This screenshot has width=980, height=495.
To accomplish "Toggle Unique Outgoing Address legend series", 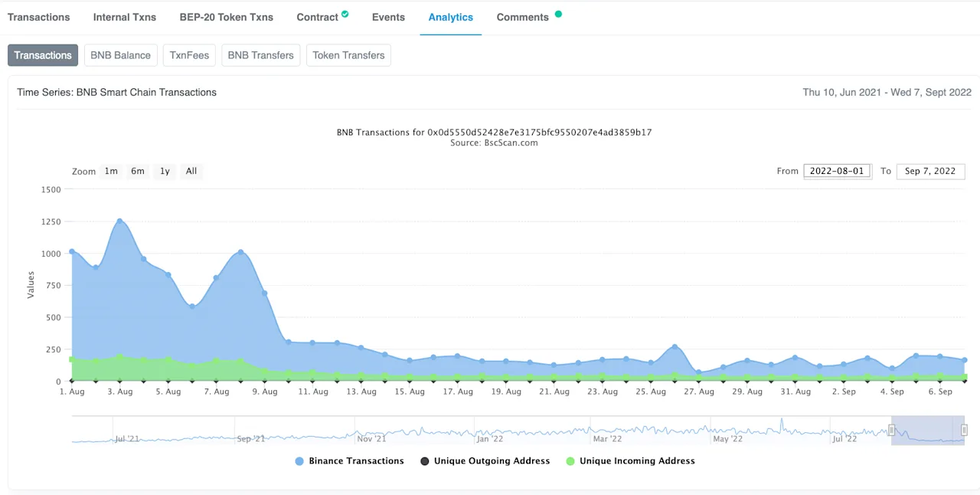I will coord(485,461).
